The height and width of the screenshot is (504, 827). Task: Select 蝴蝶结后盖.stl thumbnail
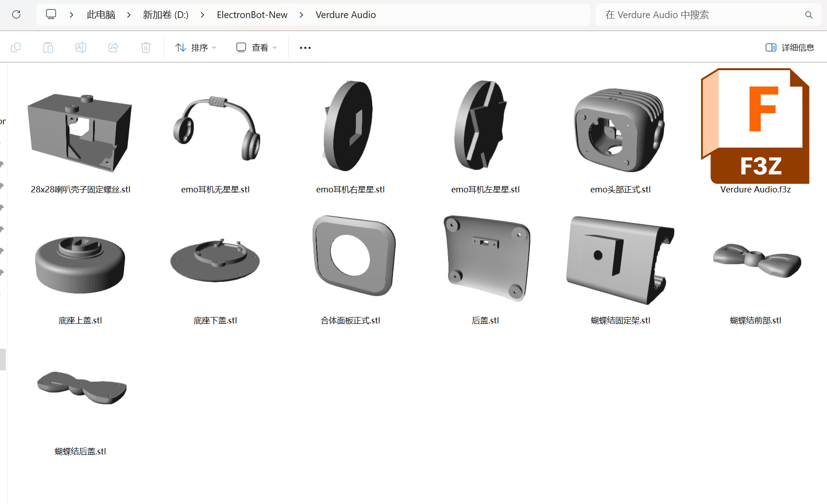[82, 388]
